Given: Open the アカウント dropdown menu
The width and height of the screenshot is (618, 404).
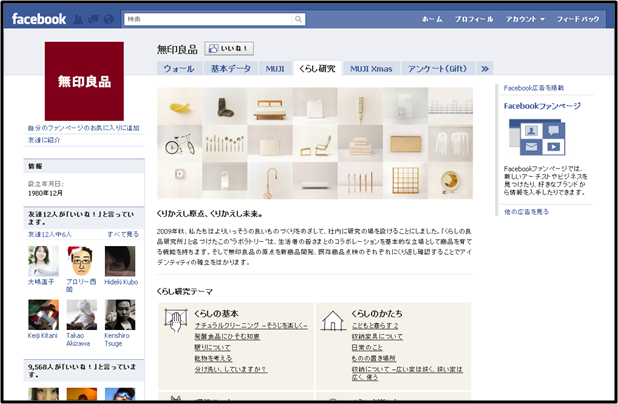Looking at the screenshot, I should point(525,19).
